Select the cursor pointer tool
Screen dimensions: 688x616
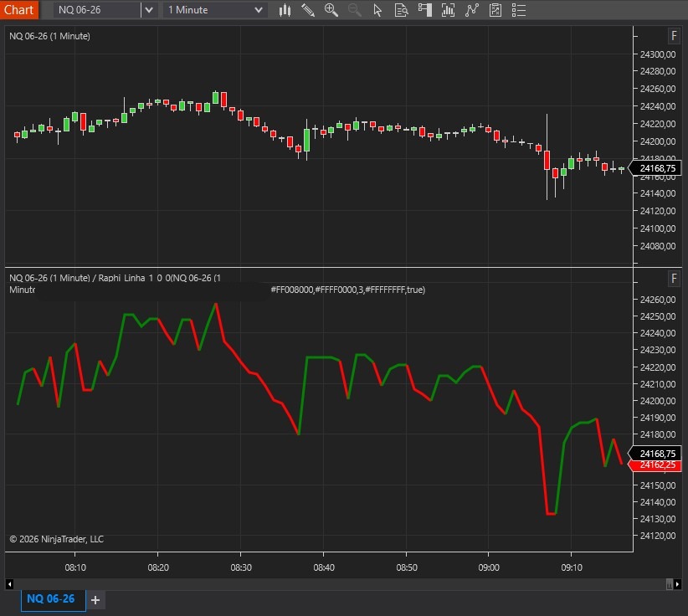[x=377, y=10]
